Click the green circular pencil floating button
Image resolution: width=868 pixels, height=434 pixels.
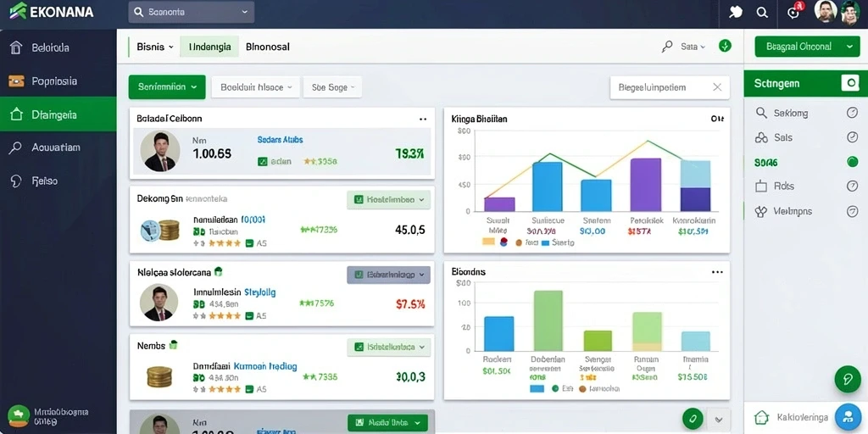[x=848, y=379]
